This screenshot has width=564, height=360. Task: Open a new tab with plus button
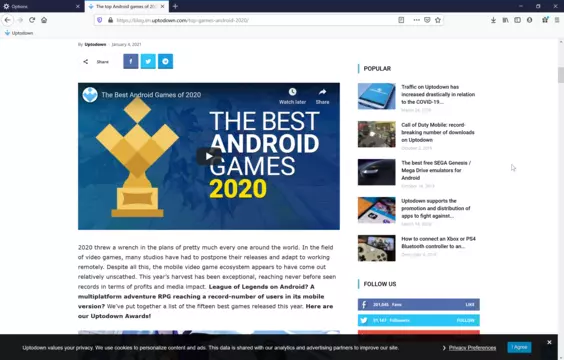pos(175,6)
